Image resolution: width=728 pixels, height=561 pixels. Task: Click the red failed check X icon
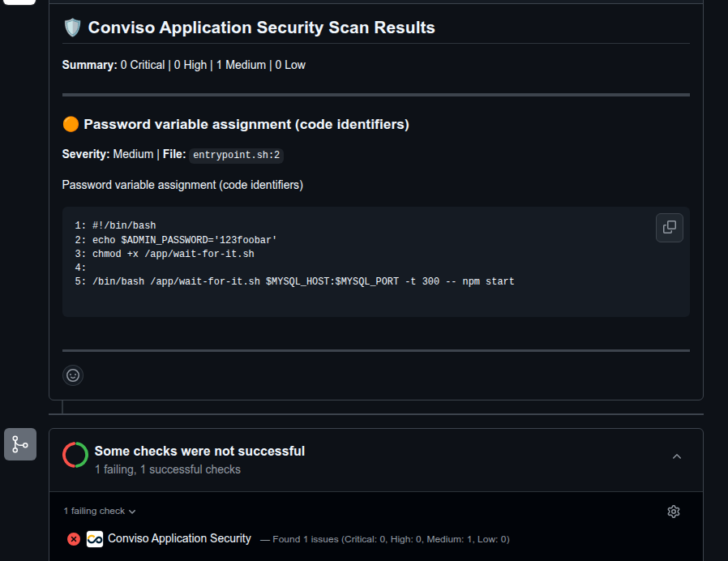74,539
